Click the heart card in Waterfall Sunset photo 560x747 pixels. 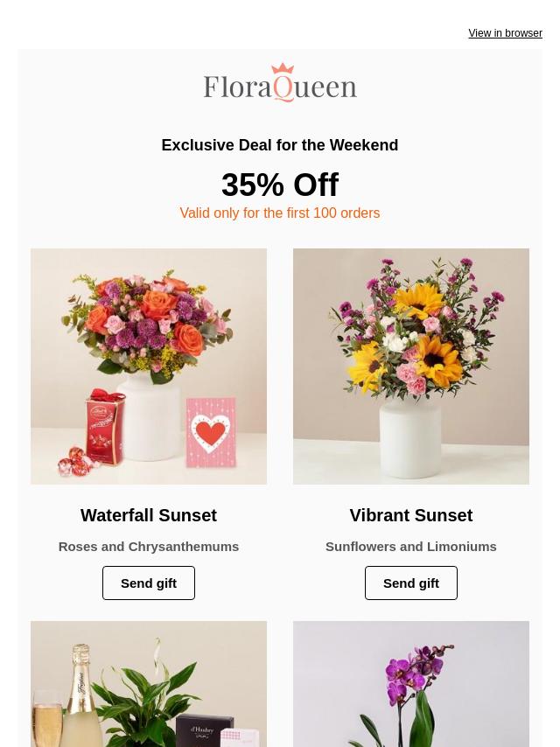[211, 432]
